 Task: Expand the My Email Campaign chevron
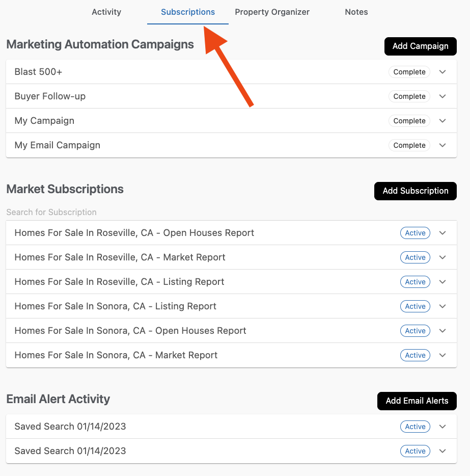pyautogui.click(x=442, y=145)
